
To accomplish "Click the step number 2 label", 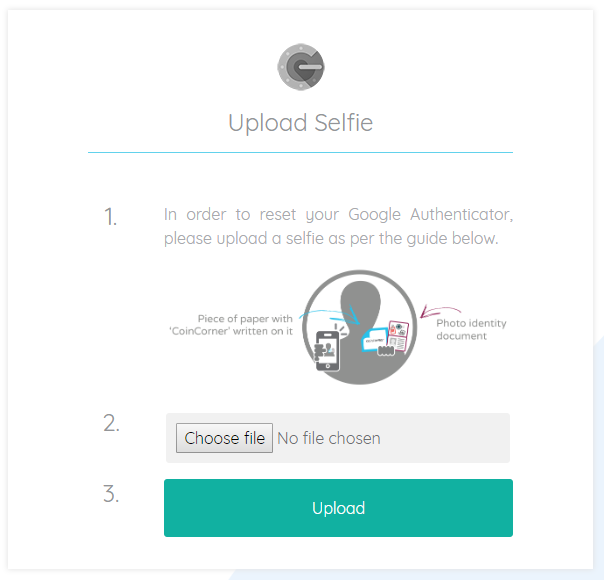I will point(111,423).
